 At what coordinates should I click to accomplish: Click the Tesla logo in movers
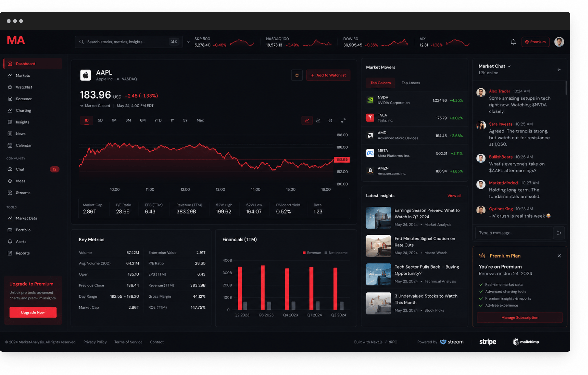tap(370, 118)
